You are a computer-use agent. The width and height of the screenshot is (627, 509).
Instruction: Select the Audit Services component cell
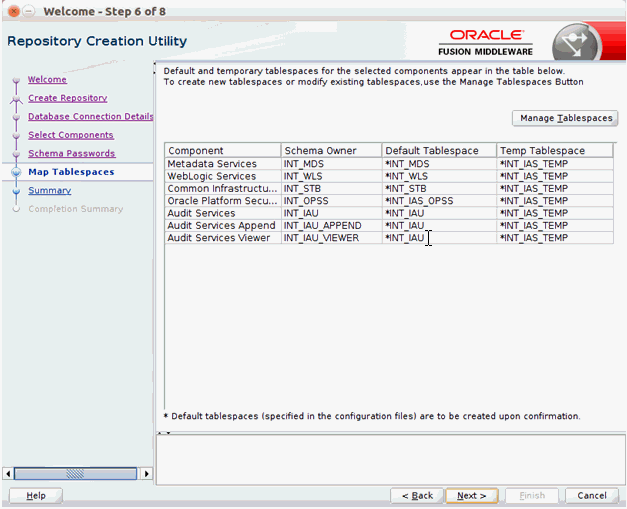pyautogui.click(x=223, y=214)
